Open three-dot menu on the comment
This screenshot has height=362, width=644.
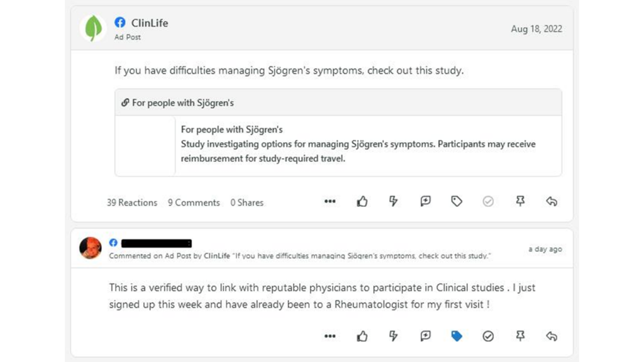(330, 336)
